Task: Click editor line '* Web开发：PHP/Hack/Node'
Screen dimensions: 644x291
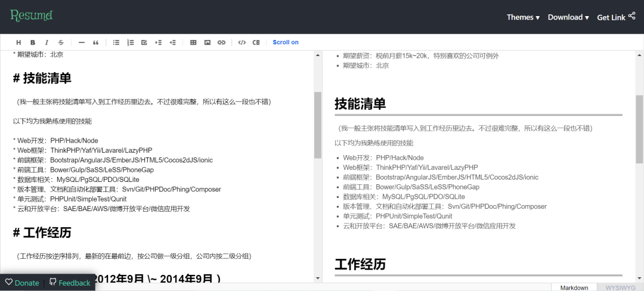Action: pos(55,140)
